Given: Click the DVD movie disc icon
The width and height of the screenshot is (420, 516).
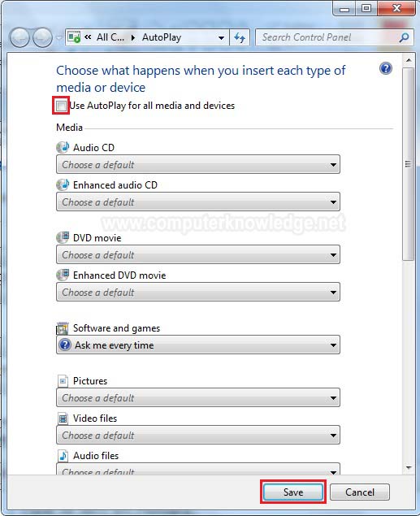Looking at the screenshot, I should point(63,237).
